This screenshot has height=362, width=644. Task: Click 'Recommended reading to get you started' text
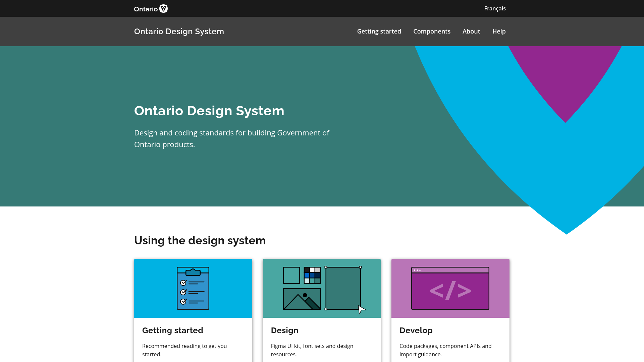(184, 350)
